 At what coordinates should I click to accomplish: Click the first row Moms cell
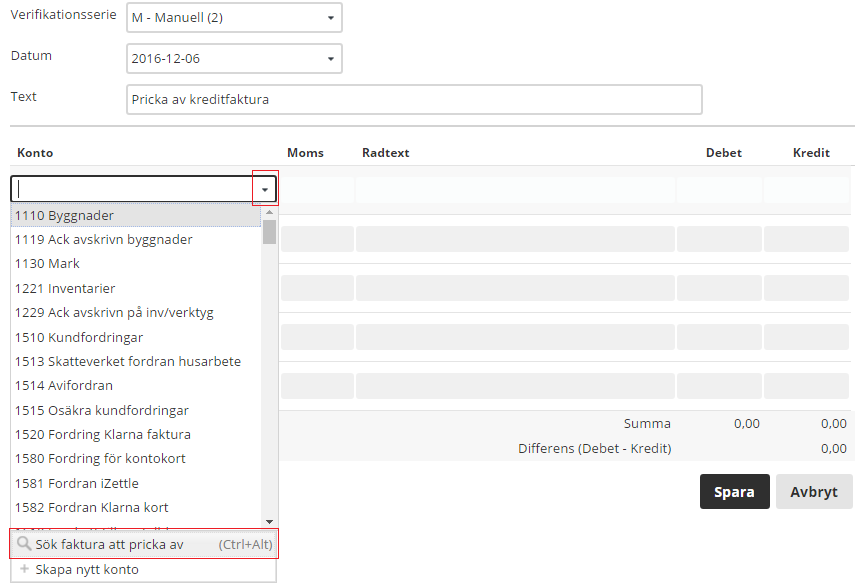click(x=317, y=190)
